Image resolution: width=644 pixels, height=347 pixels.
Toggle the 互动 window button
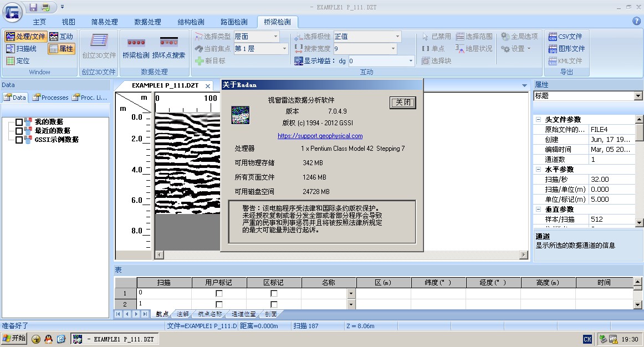tap(61, 37)
